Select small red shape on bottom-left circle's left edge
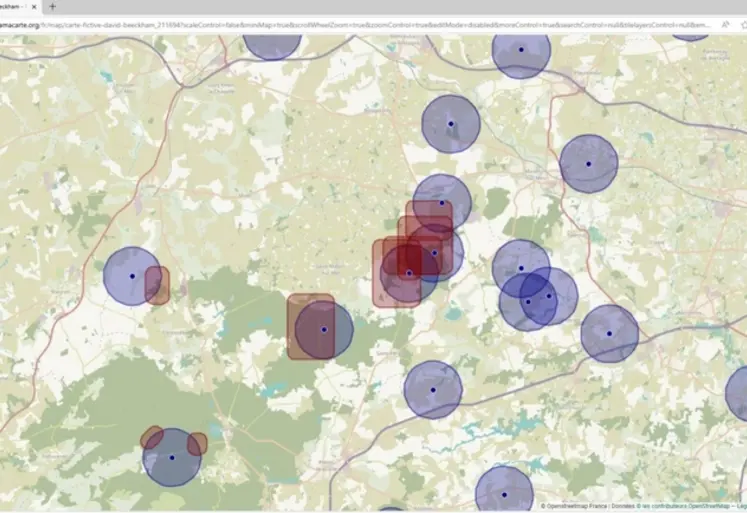 [x=151, y=437]
